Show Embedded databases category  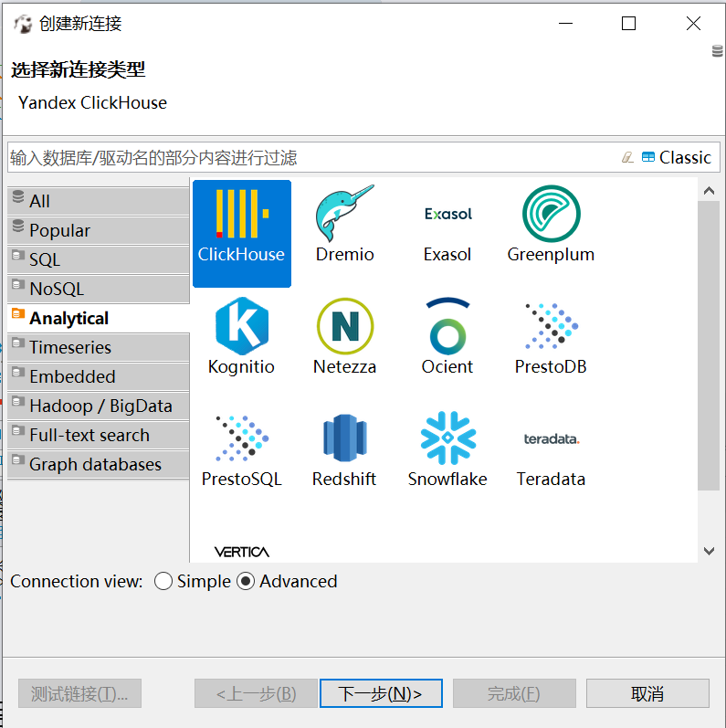pyautogui.click(x=99, y=376)
